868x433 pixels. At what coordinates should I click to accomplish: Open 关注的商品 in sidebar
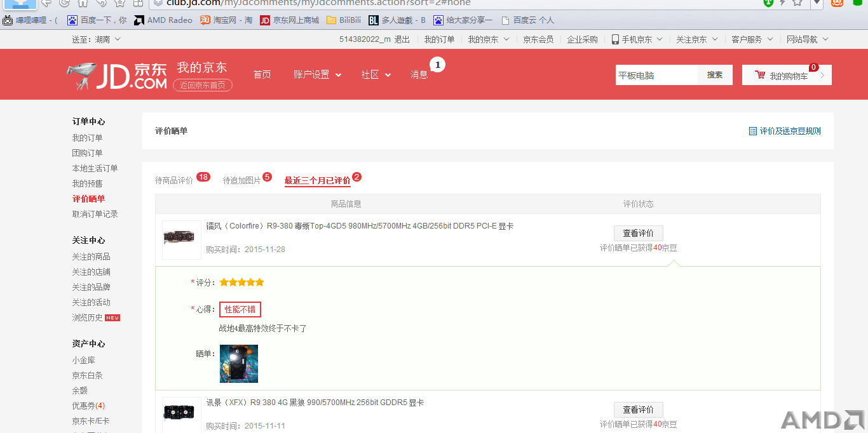92,256
